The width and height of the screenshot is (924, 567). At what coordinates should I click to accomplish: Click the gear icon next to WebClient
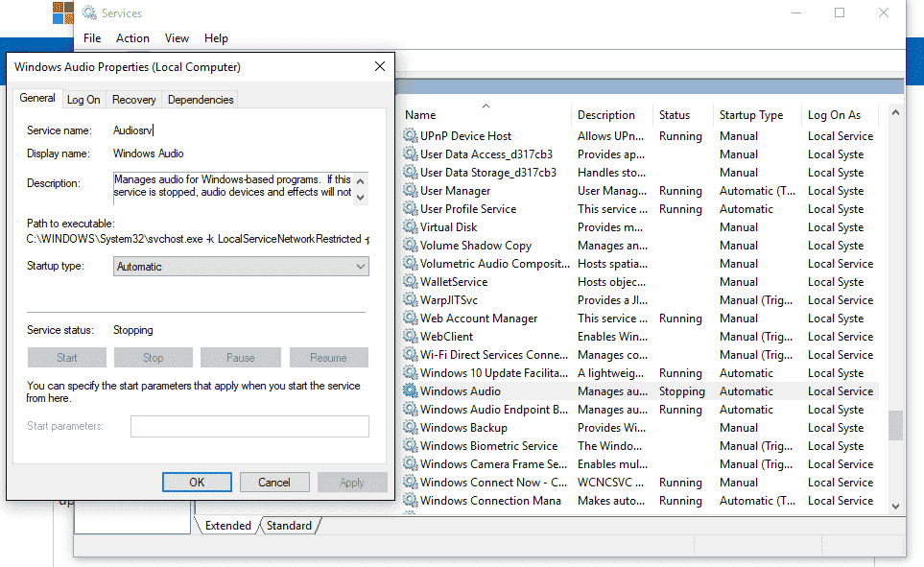[411, 337]
